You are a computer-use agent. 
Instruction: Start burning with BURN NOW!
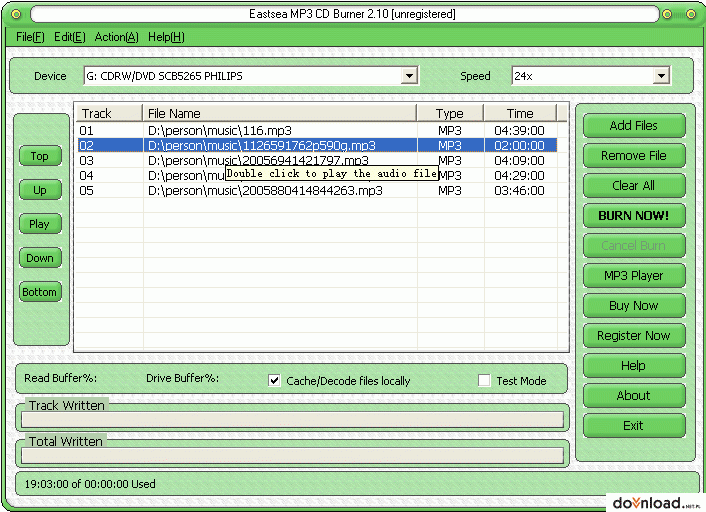(634, 216)
